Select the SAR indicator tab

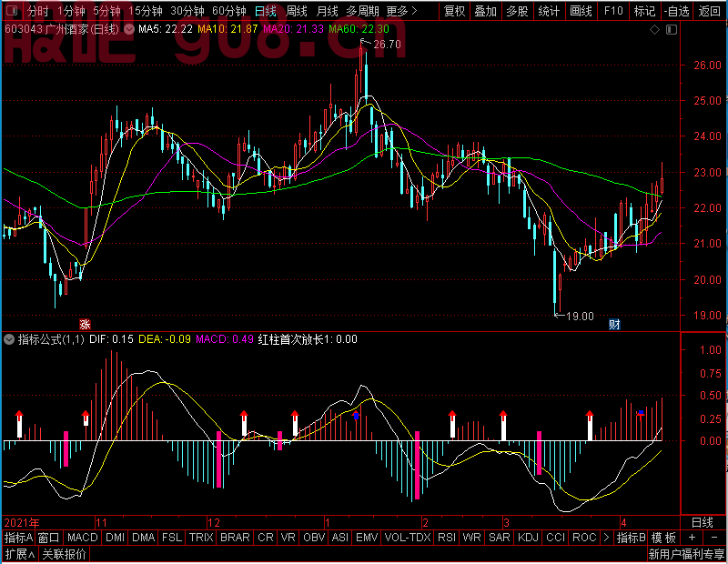[500, 538]
